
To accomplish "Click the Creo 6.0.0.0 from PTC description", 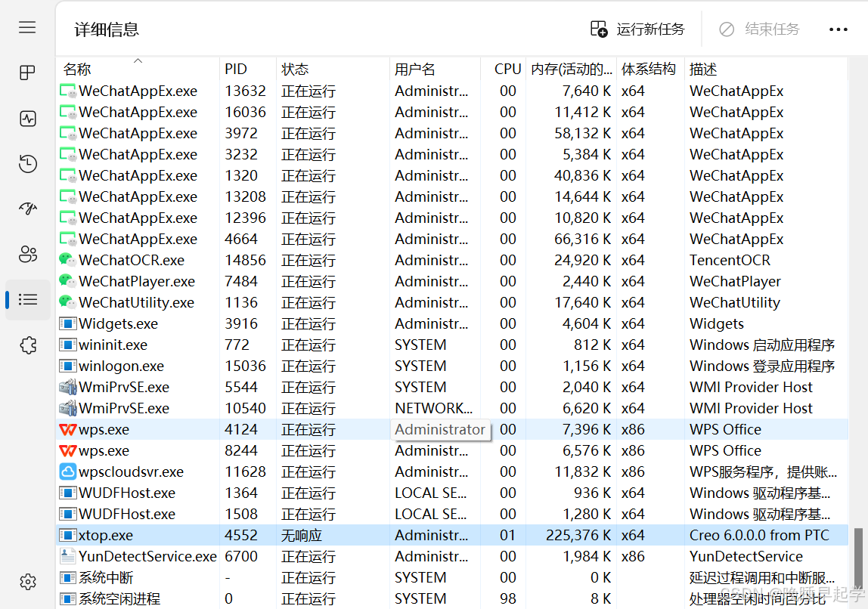I will (x=759, y=536).
